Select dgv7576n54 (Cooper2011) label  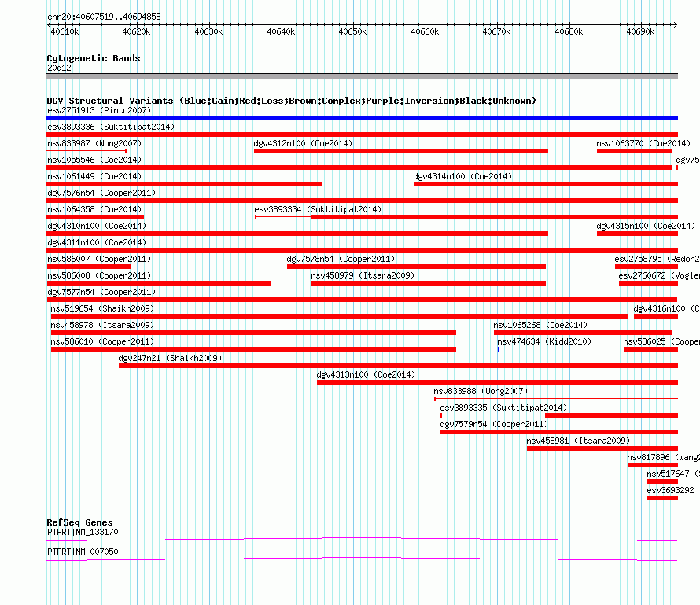point(101,193)
